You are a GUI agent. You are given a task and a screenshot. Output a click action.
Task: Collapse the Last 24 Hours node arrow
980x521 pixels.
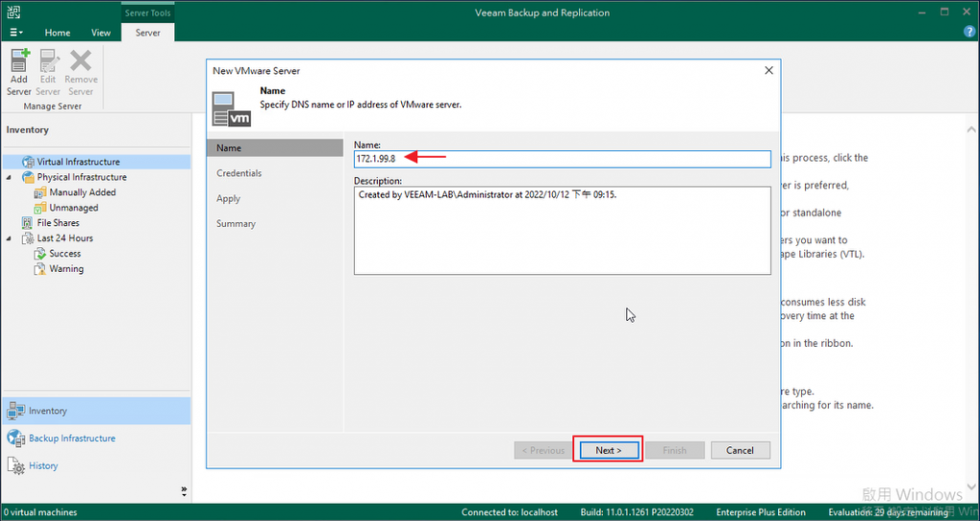(x=9, y=238)
